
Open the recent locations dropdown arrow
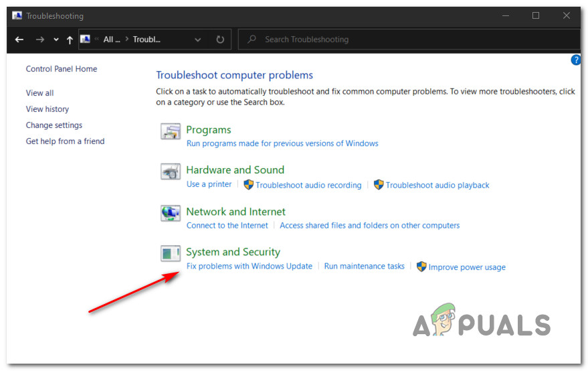56,40
